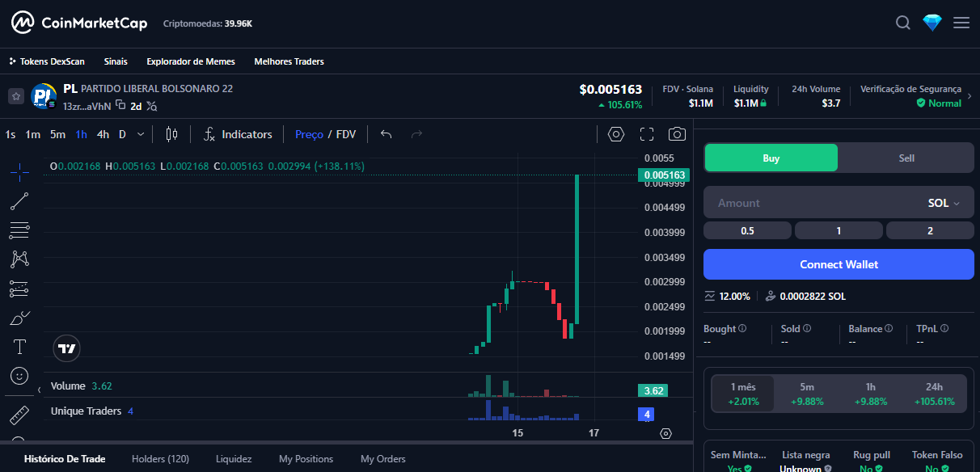The height and width of the screenshot is (472, 980).
Task: Open Melhores Traders menu item
Action: 289,61
